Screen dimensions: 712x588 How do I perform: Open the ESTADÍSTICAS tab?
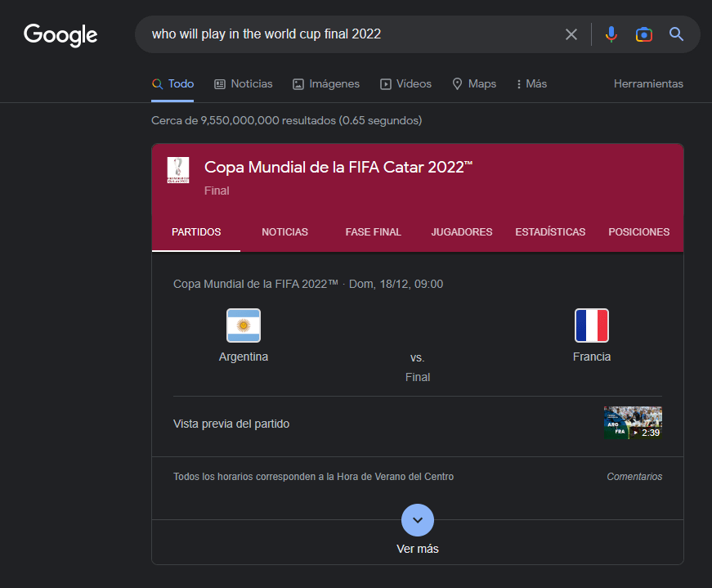[550, 232]
